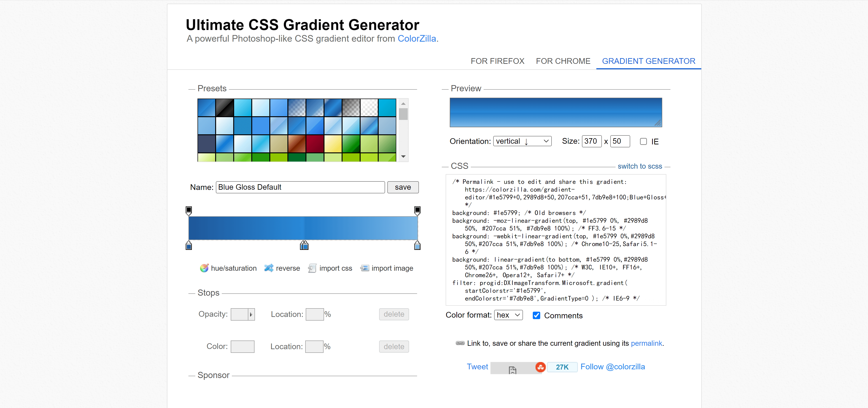The image size is (868, 408).
Task: Uncheck the Comments checkbox
Action: [x=536, y=315]
